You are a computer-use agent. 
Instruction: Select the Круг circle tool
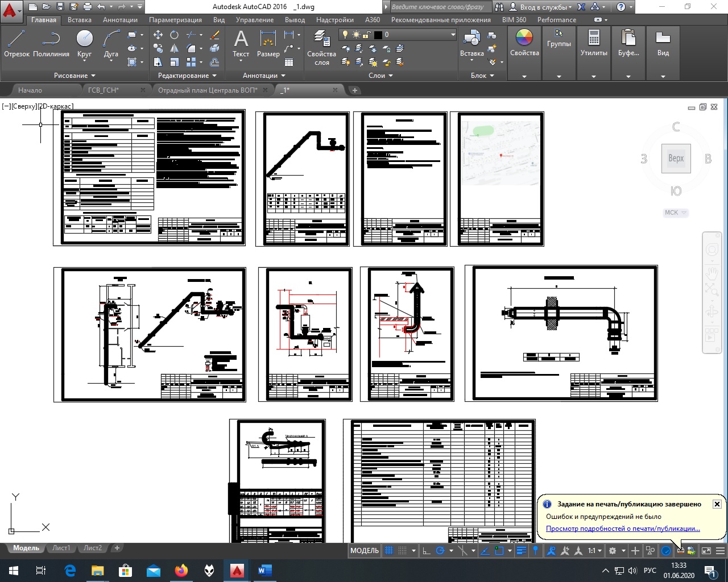[84, 43]
